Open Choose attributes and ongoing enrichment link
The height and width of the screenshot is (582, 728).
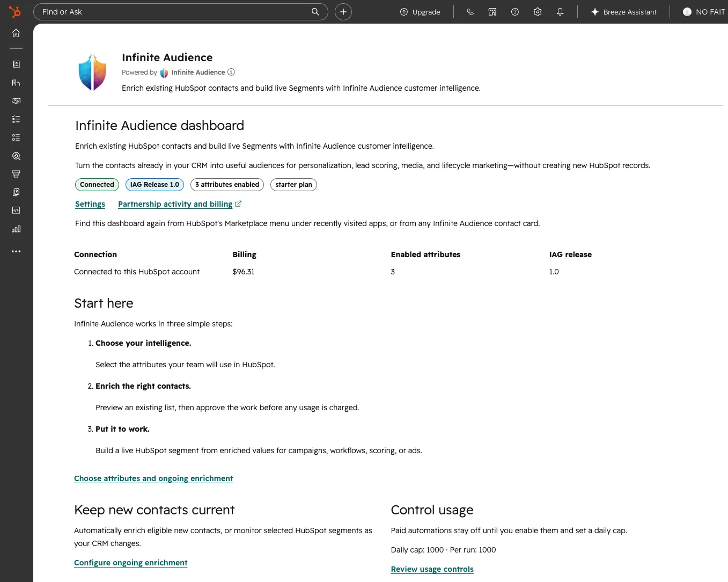[x=153, y=478]
